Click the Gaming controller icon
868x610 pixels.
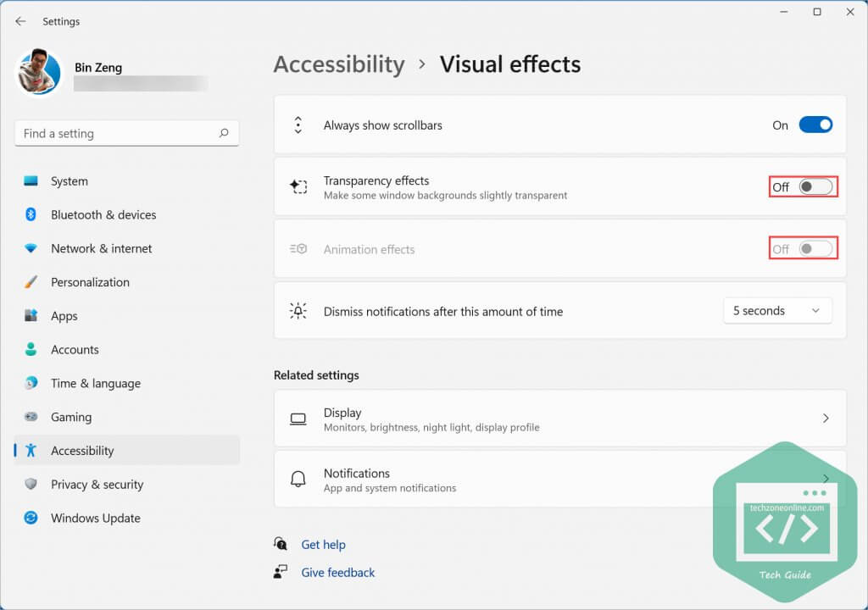pos(31,417)
